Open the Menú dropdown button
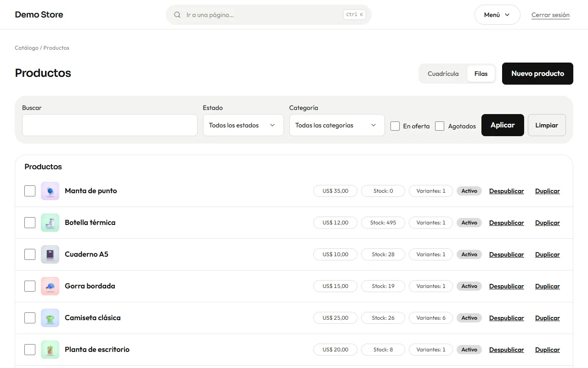588x368 pixels. tap(497, 15)
